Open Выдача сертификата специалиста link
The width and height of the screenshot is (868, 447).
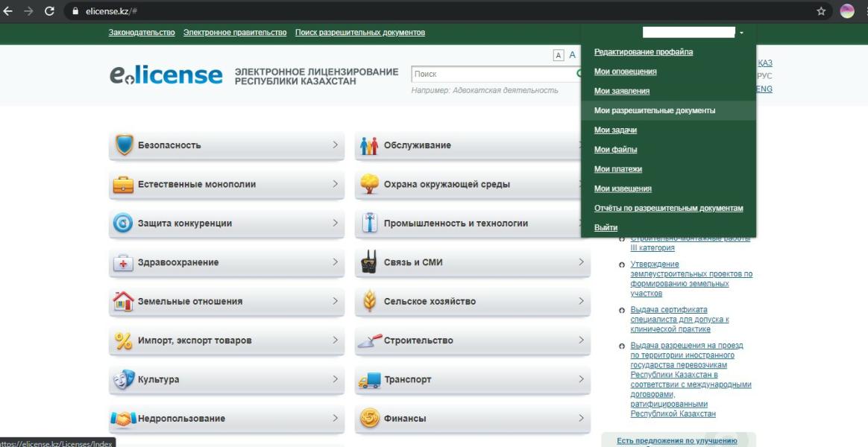click(679, 319)
